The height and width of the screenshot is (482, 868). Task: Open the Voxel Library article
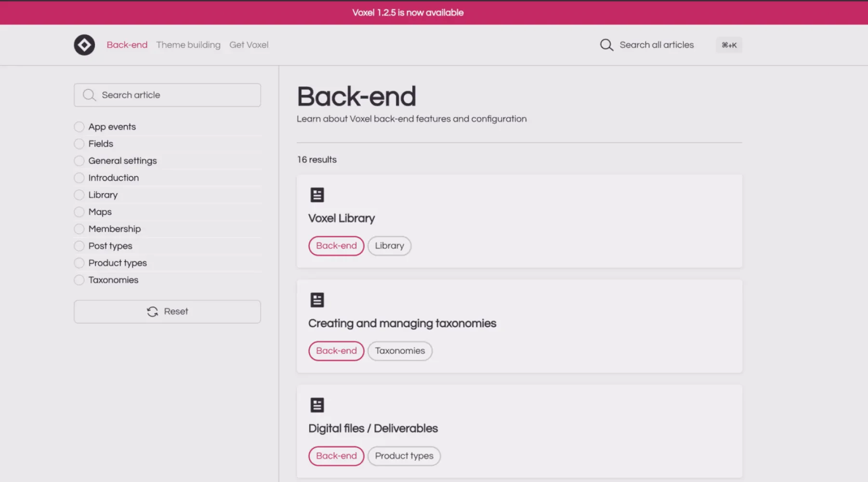click(342, 218)
